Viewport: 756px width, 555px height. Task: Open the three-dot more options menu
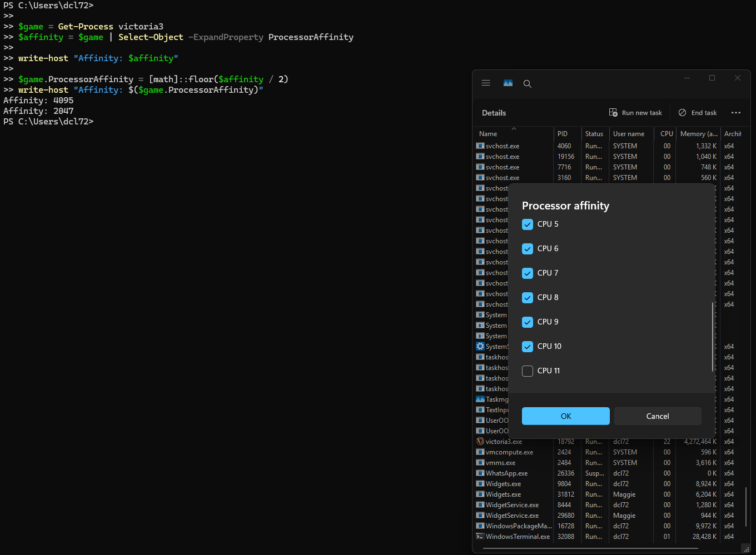[736, 113]
